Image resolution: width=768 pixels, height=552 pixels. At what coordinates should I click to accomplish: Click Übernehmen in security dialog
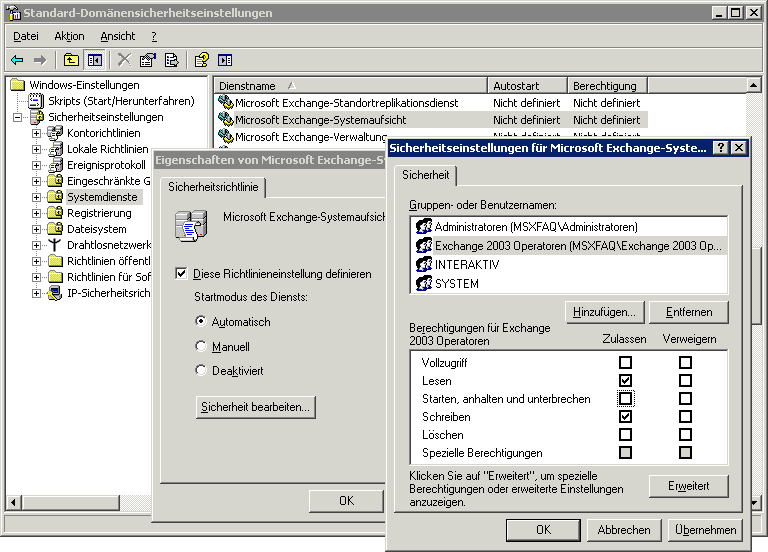coord(705,530)
